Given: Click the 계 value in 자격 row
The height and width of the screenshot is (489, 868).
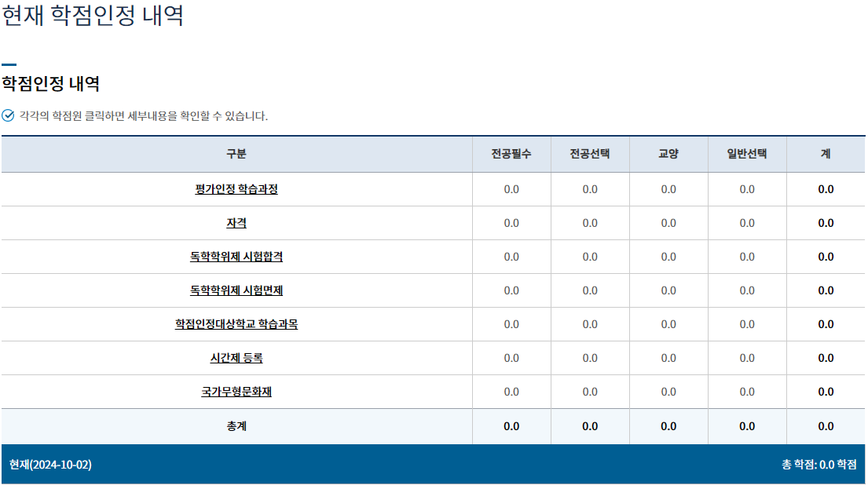Looking at the screenshot, I should click(826, 223).
